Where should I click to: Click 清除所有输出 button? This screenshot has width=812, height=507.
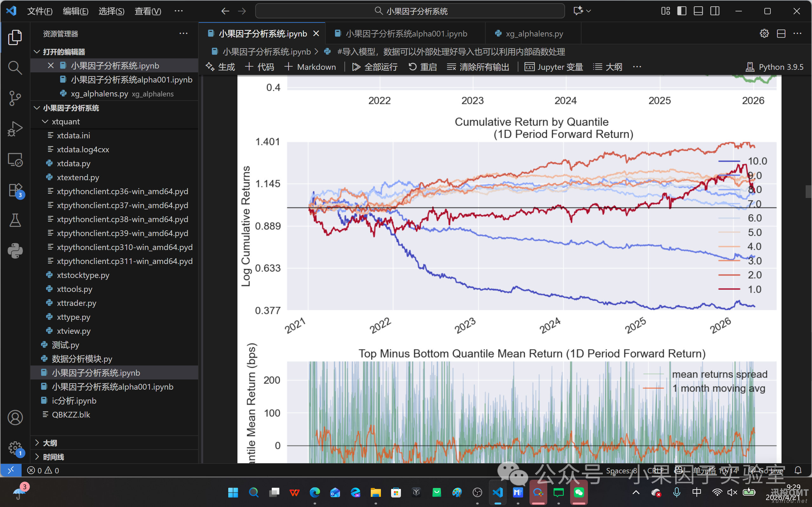478,67
